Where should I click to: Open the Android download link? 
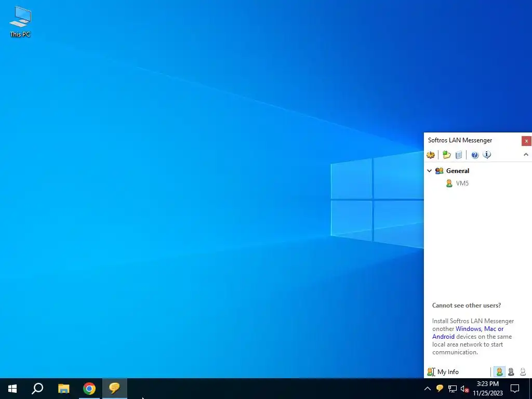tap(443, 337)
